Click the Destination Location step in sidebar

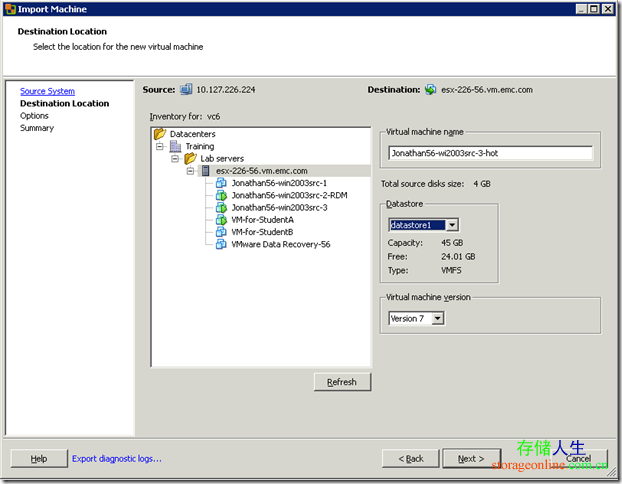pyautogui.click(x=65, y=104)
